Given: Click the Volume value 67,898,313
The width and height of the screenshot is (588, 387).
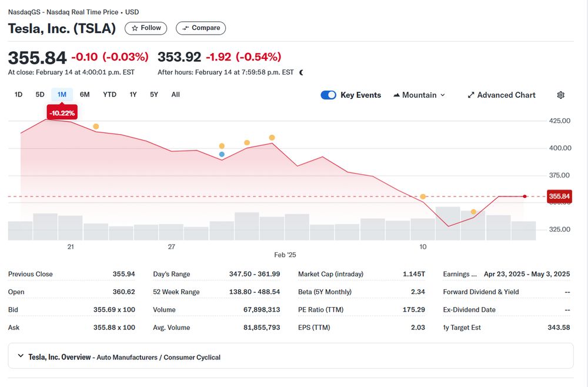Looking at the screenshot, I should (x=262, y=310).
